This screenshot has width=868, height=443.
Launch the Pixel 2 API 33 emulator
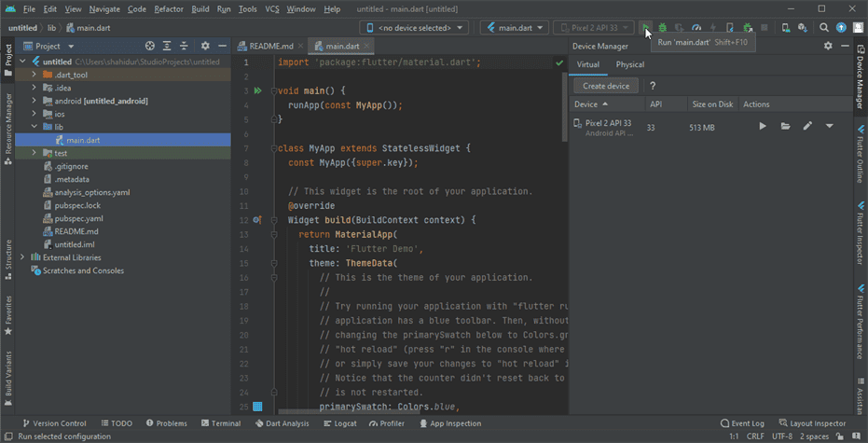pos(763,126)
